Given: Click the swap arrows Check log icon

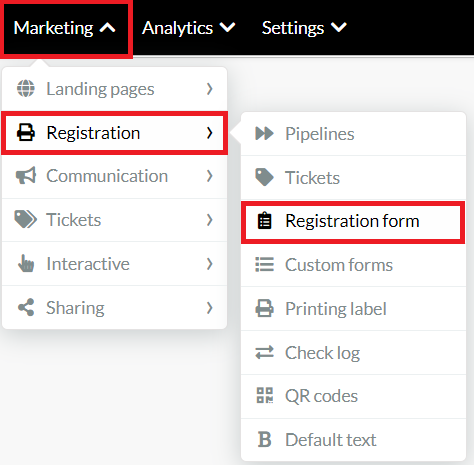Looking at the screenshot, I should pyautogui.click(x=265, y=352).
